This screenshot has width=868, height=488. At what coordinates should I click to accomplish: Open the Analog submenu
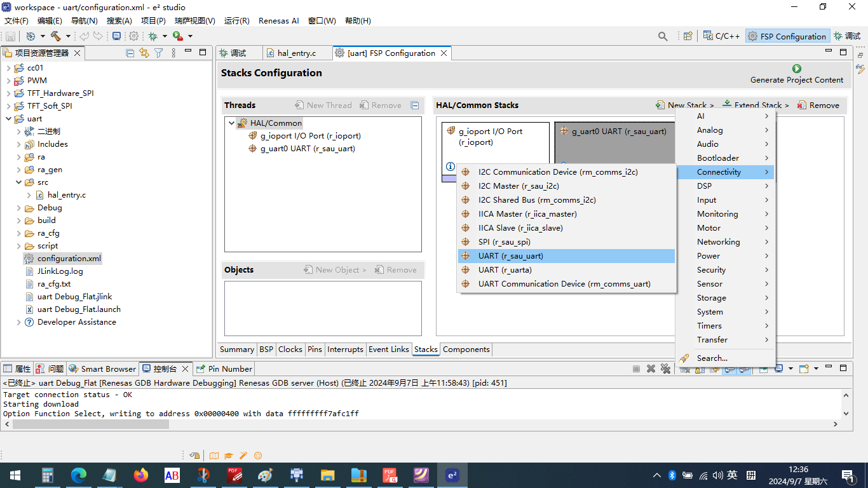(x=725, y=130)
